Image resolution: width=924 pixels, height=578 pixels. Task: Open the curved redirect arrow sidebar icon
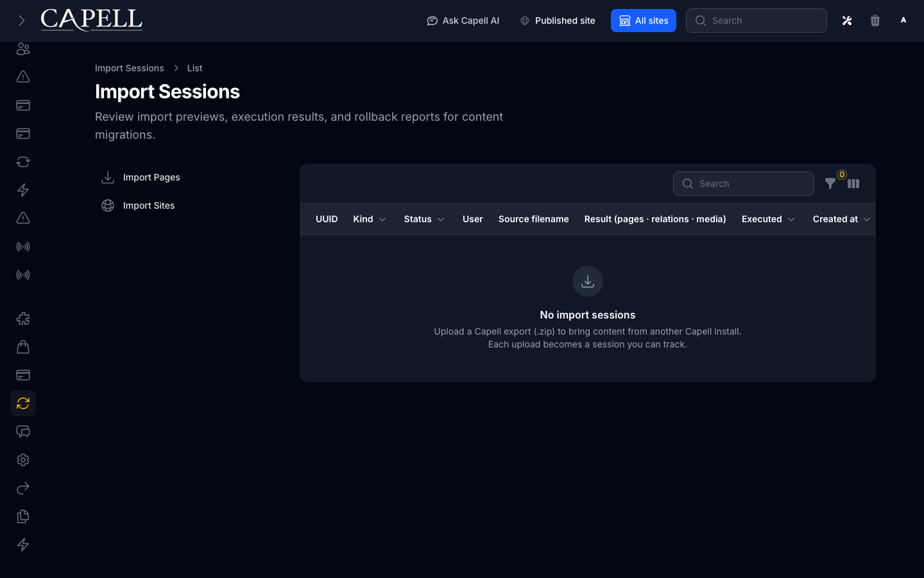(x=23, y=488)
